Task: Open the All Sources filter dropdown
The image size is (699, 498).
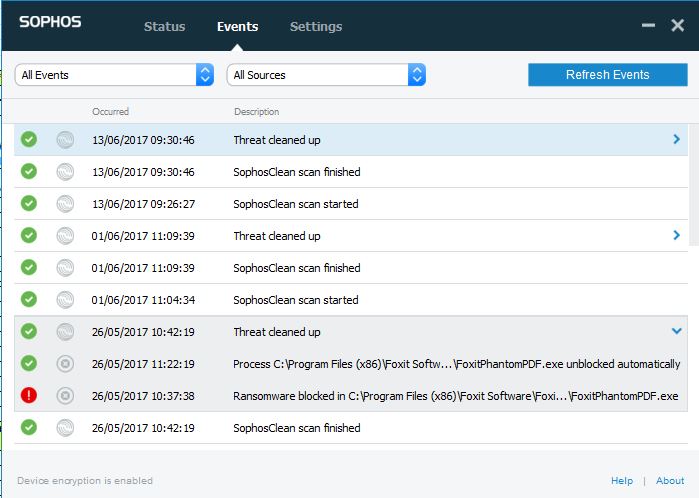Action: pyautogui.click(x=326, y=74)
